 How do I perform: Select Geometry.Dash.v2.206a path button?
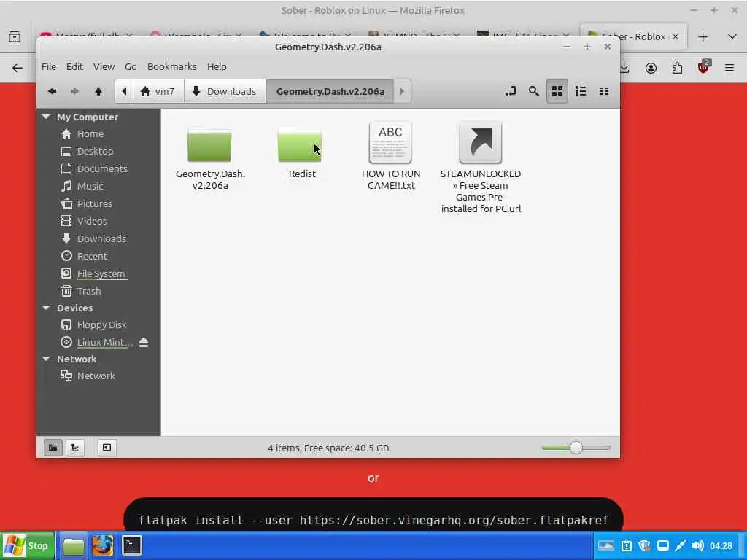(330, 91)
